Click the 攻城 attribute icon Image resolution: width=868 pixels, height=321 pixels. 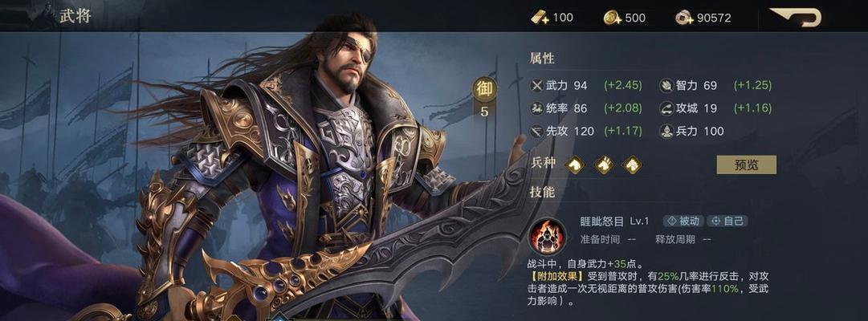pos(666,108)
